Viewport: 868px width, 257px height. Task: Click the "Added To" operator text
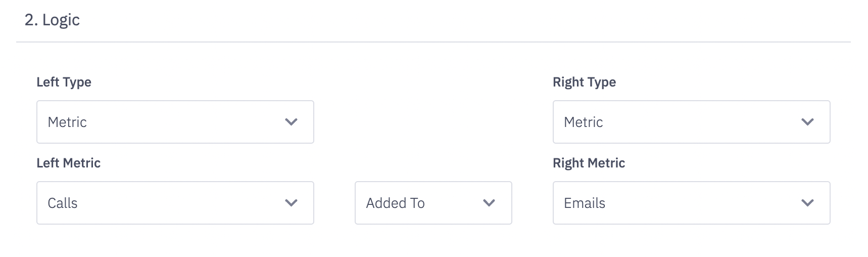click(x=395, y=203)
